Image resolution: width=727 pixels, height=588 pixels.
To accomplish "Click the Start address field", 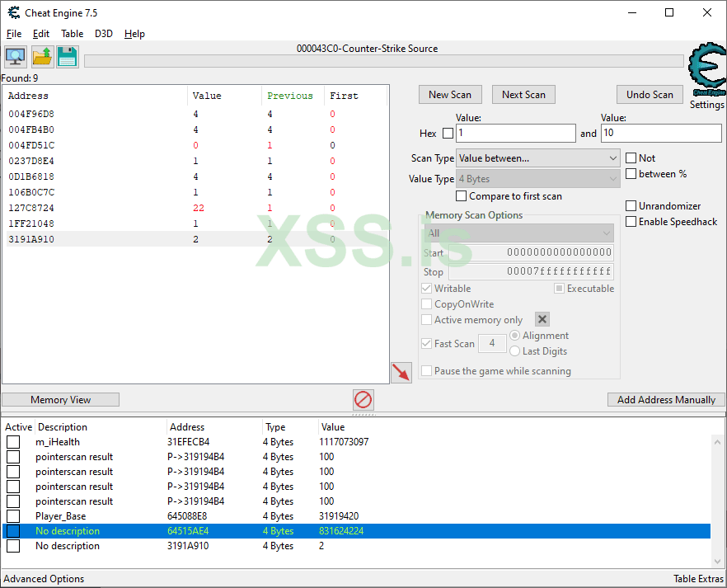I will point(532,252).
